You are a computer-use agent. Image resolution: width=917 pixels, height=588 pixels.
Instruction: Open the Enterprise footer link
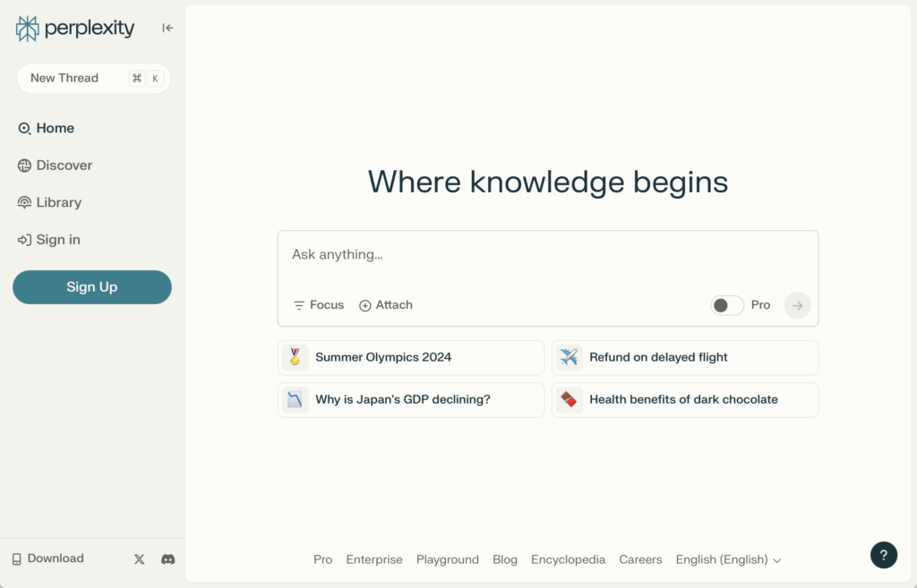(374, 560)
